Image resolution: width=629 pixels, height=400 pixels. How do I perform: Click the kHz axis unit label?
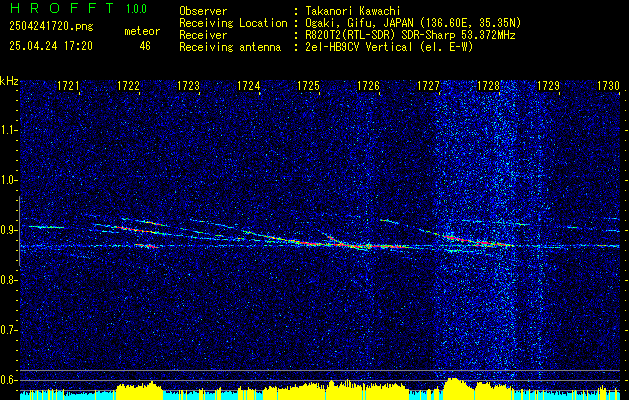tap(9, 81)
